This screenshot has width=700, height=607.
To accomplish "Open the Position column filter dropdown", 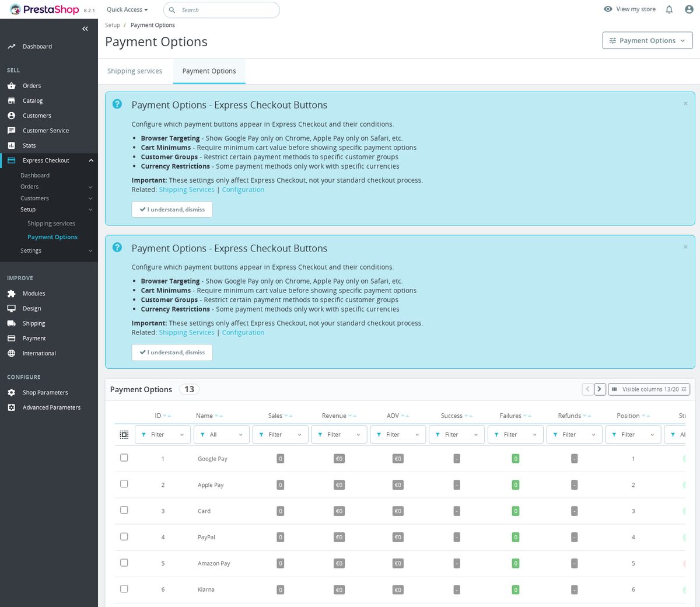I will [633, 435].
